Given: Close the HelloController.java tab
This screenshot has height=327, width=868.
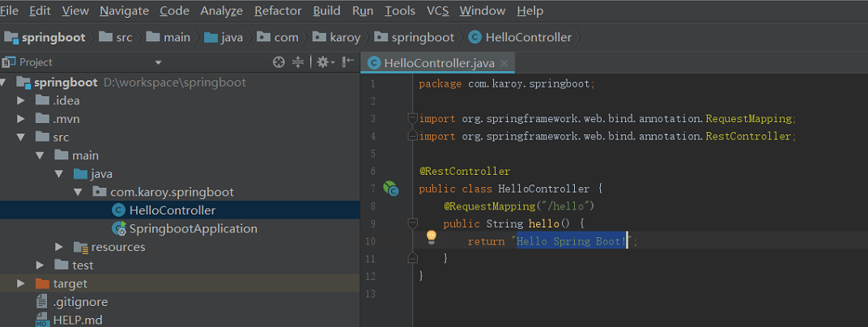Looking at the screenshot, I should point(504,64).
